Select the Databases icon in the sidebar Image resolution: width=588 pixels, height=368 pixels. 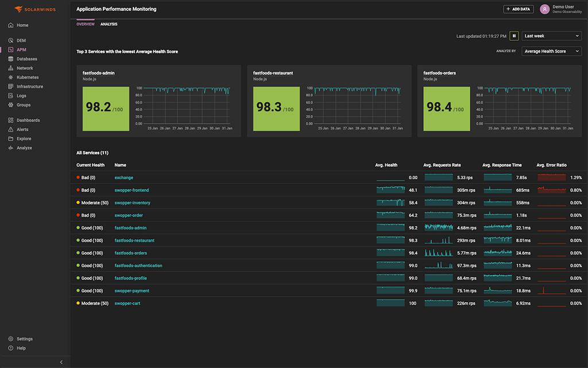pos(26,59)
